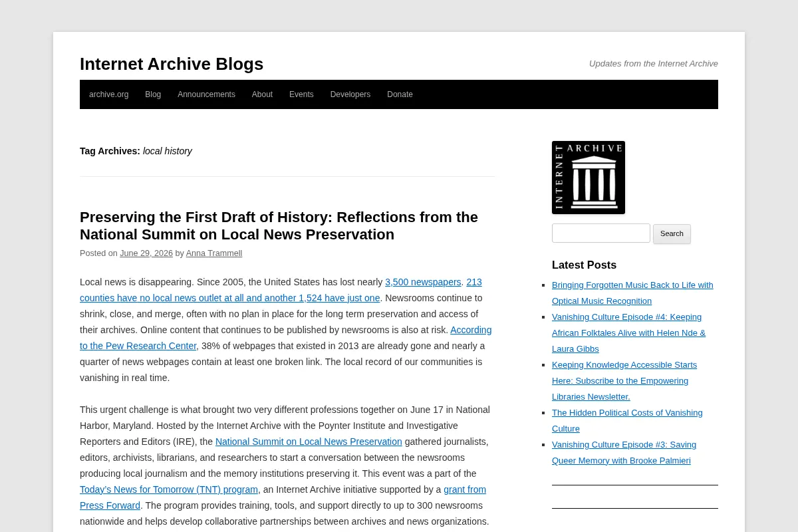Click the Updates from the Internet Archive tagline
The height and width of the screenshot is (532, 798).
pos(654,64)
